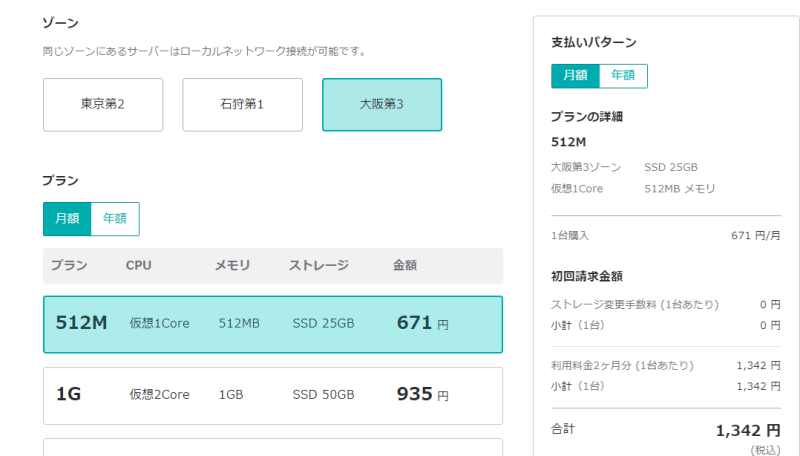Click the プランの詳細 heading
The image size is (800, 456).
coord(587,117)
